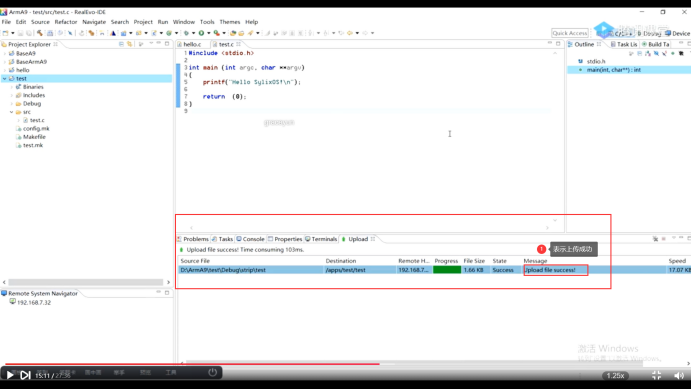
Task: Click Collapse All in Project Explorer
Action: point(121,44)
